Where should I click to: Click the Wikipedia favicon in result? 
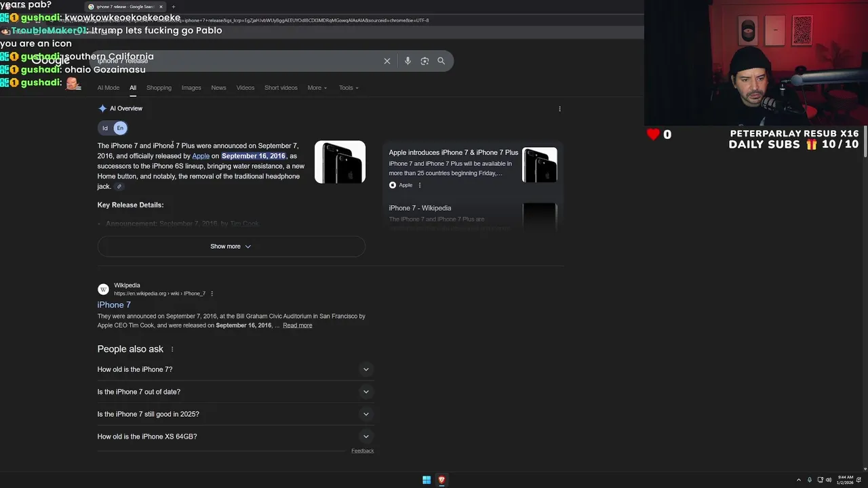[x=103, y=289]
